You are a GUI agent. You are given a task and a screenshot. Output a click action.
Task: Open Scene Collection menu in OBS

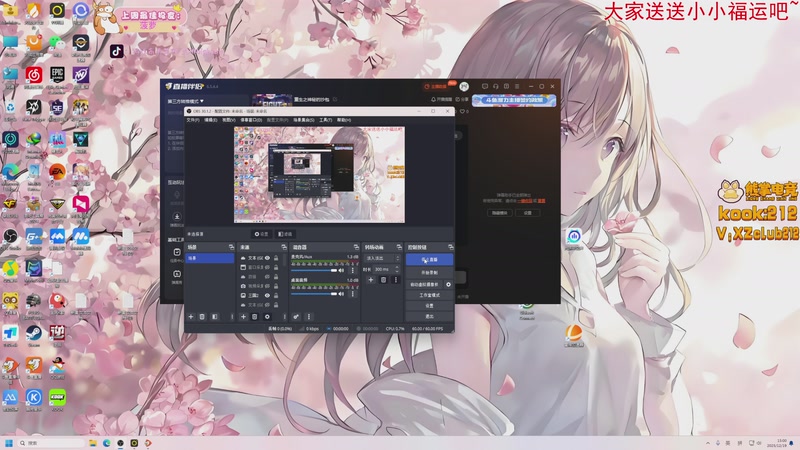click(304, 120)
